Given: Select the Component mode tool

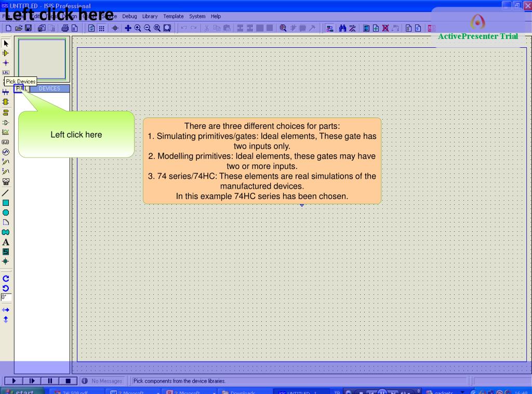Looking at the screenshot, I should pos(6,54).
